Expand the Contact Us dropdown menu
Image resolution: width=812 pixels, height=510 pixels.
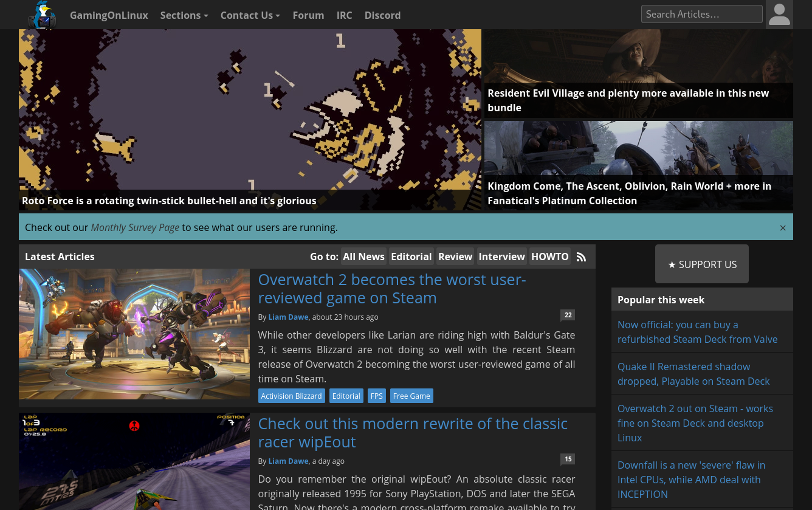click(x=250, y=15)
